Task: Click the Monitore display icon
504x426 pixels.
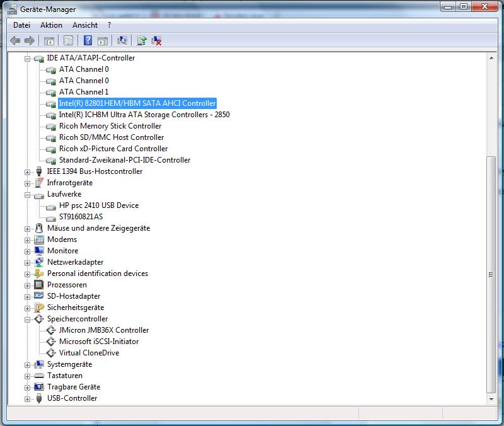Action: pos(39,250)
